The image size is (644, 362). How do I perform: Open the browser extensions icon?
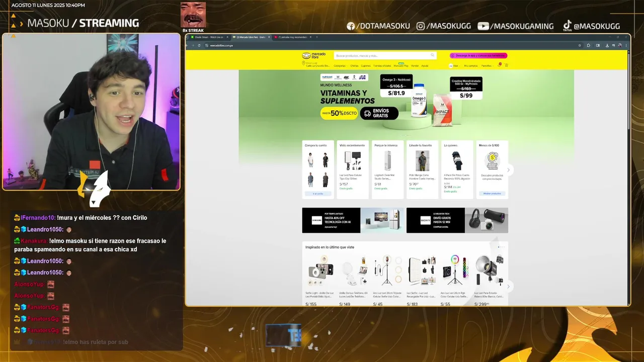589,45
